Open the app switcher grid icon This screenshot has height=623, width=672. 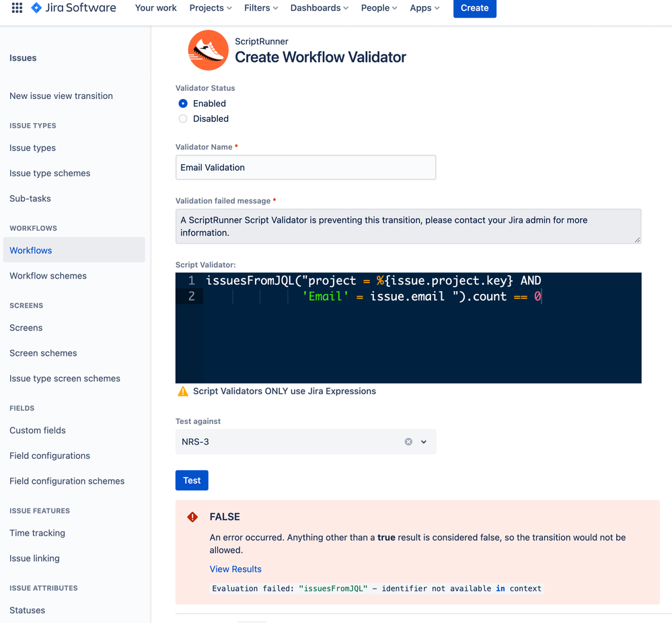coord(17,7)
